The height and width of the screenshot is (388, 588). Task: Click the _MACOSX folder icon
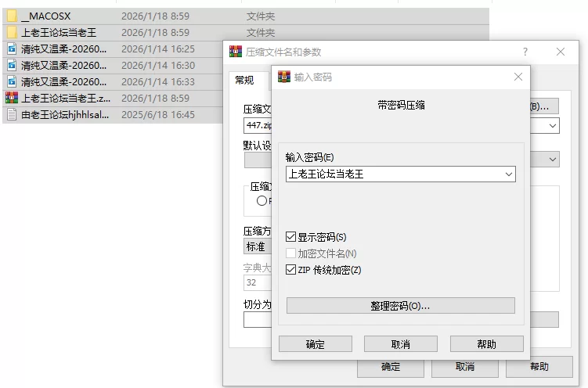(x=12, y=16)
